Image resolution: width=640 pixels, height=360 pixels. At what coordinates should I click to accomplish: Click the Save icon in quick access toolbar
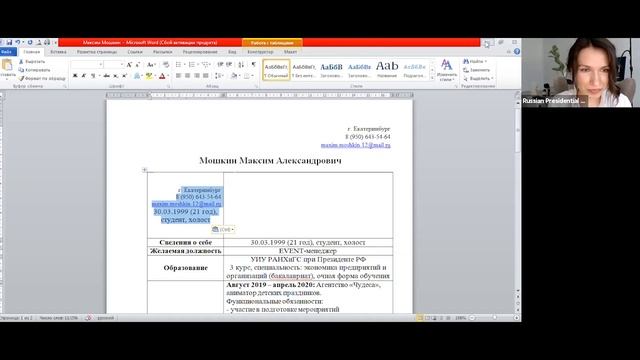9,42
